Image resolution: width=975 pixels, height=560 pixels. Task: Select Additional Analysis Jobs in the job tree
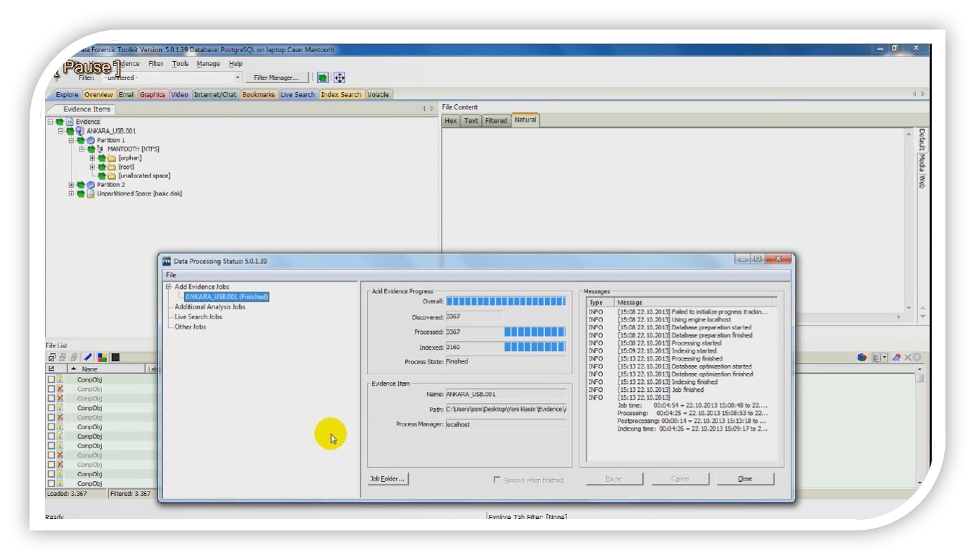tap(210, 307)
